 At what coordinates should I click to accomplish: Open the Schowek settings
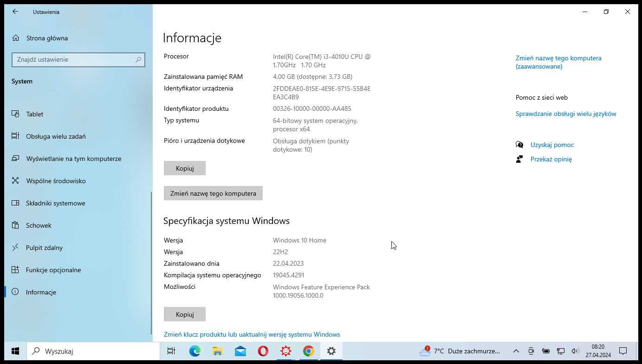coord(39,225)
